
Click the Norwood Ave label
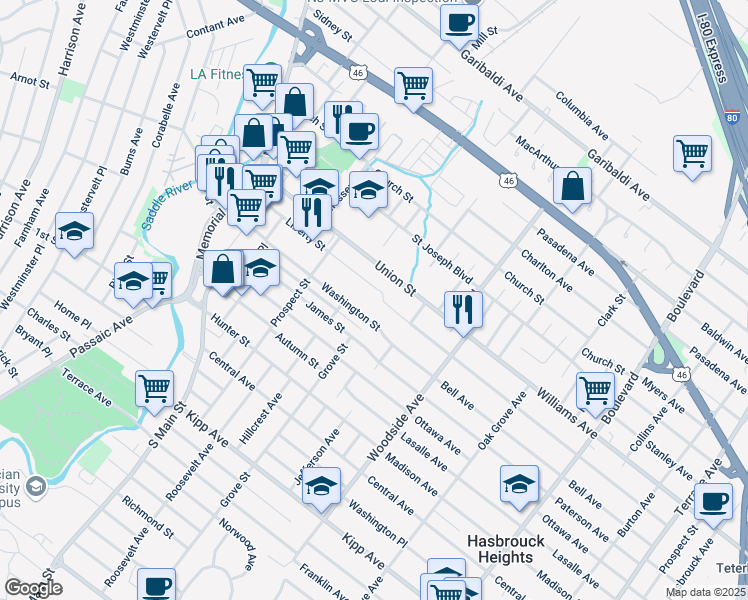click(x=238, y=544)
